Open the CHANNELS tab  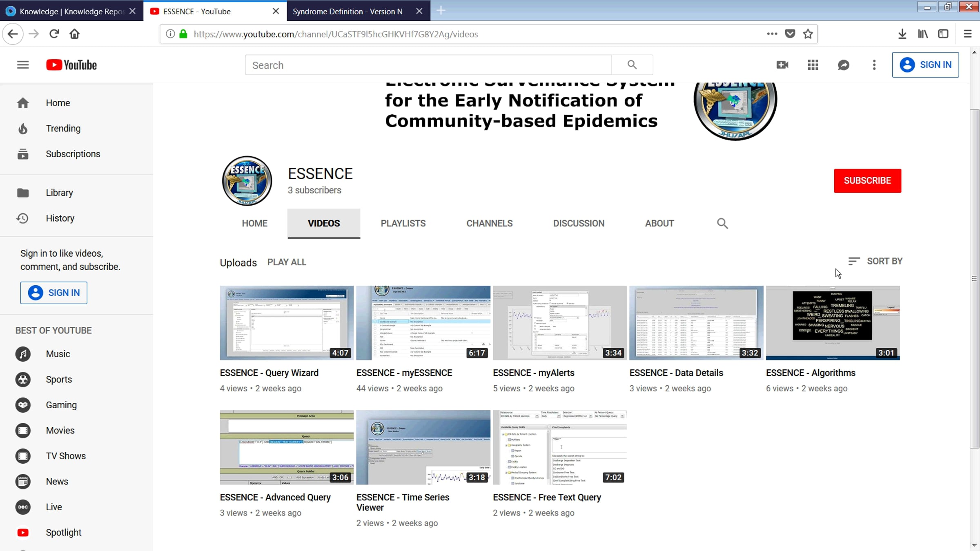coord(489,223)
